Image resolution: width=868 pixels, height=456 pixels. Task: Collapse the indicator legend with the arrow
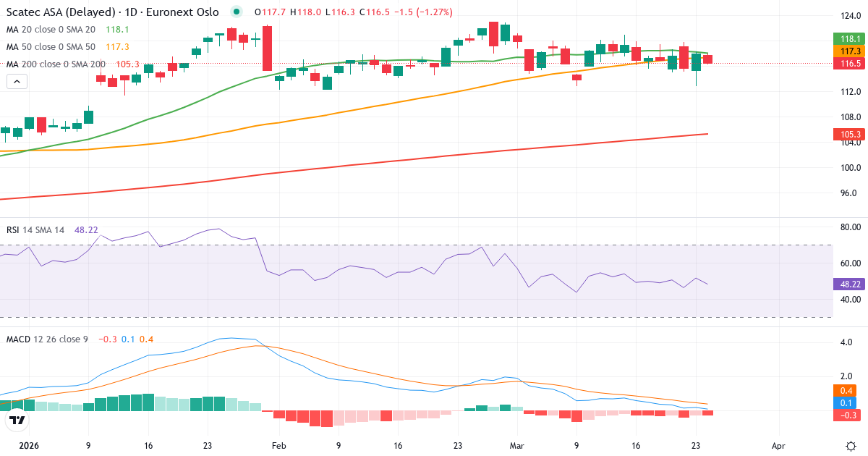pyautogui.click(x=17, y=82)
